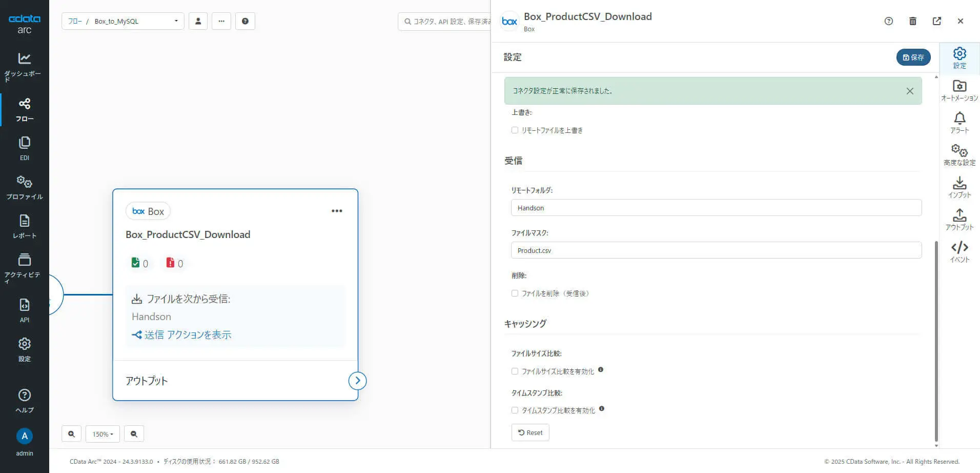Screen dimensions: 980x473
Task: Dismiss the green saved-successfully notification
Action: tap(910, 91)
